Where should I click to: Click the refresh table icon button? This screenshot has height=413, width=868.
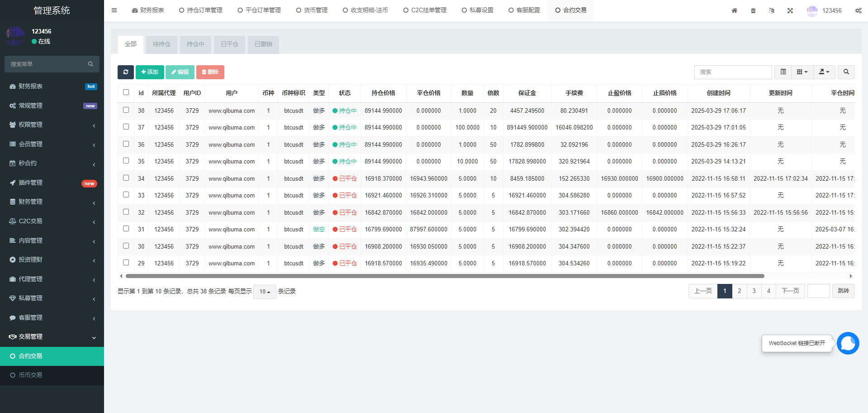click(x=126, y=72)
